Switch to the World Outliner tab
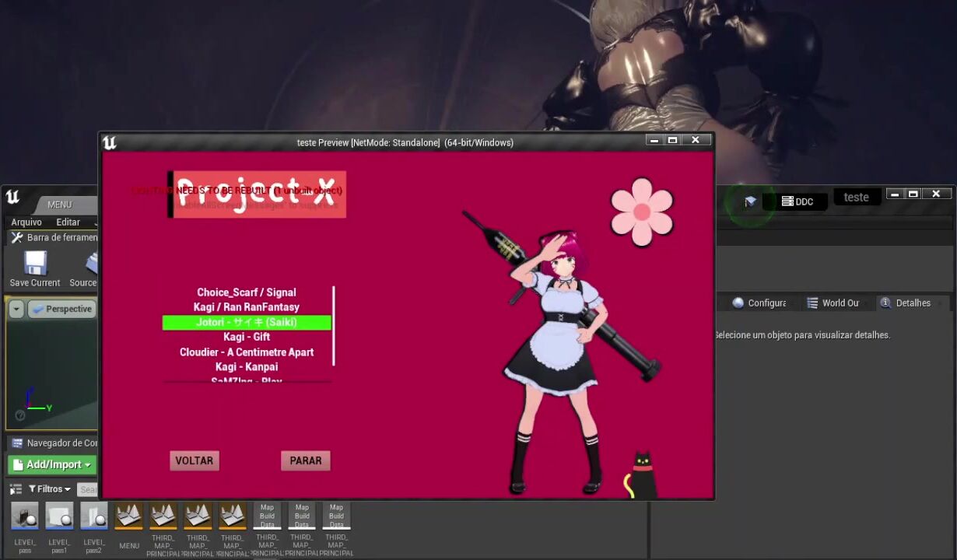 (833, 303)
